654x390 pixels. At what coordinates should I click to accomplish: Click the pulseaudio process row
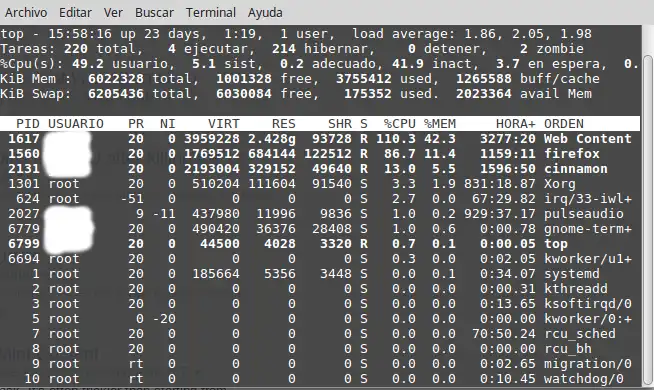point(320,214)
